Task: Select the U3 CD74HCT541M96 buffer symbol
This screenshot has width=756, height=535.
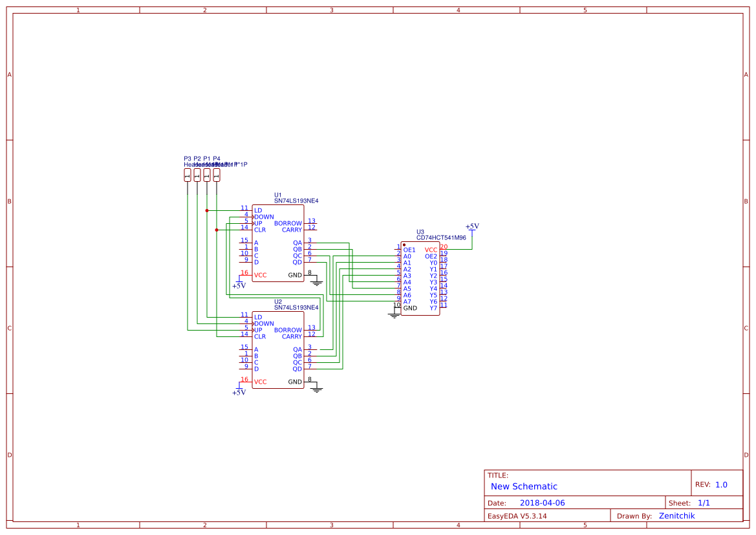Action: [x=419, y=278]
